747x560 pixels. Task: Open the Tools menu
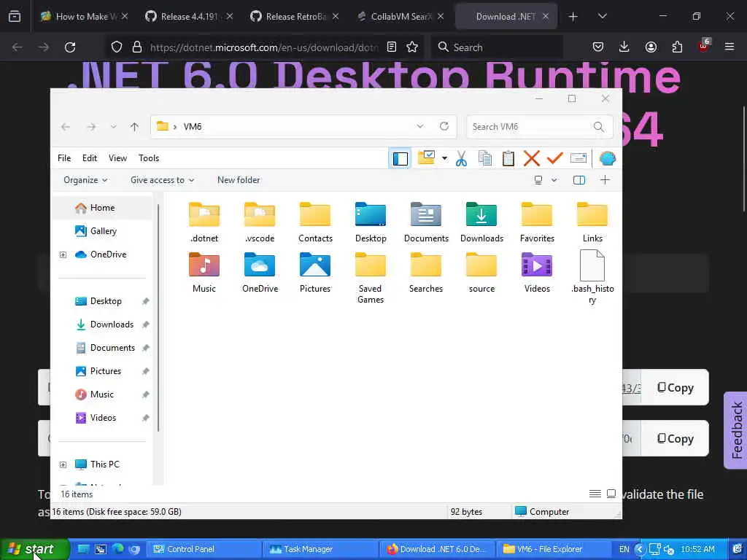click(x=149, y=158)
